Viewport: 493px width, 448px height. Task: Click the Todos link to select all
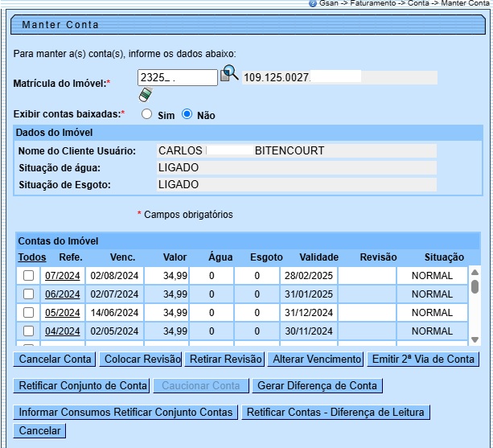[x=32, y=257]
